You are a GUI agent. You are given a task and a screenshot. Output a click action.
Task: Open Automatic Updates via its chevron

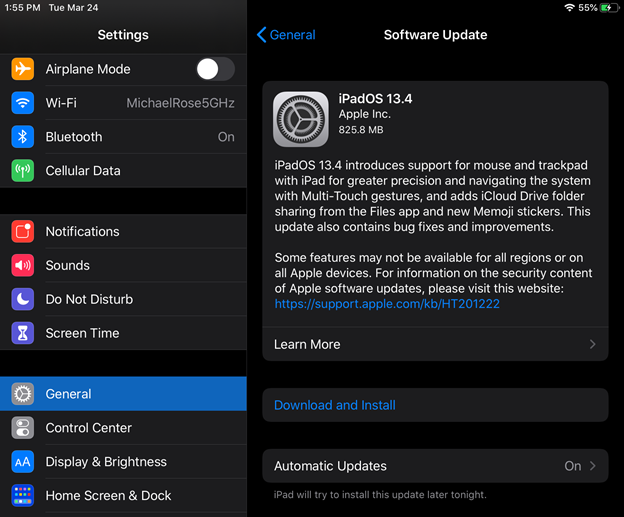click(x=593, y=466)
